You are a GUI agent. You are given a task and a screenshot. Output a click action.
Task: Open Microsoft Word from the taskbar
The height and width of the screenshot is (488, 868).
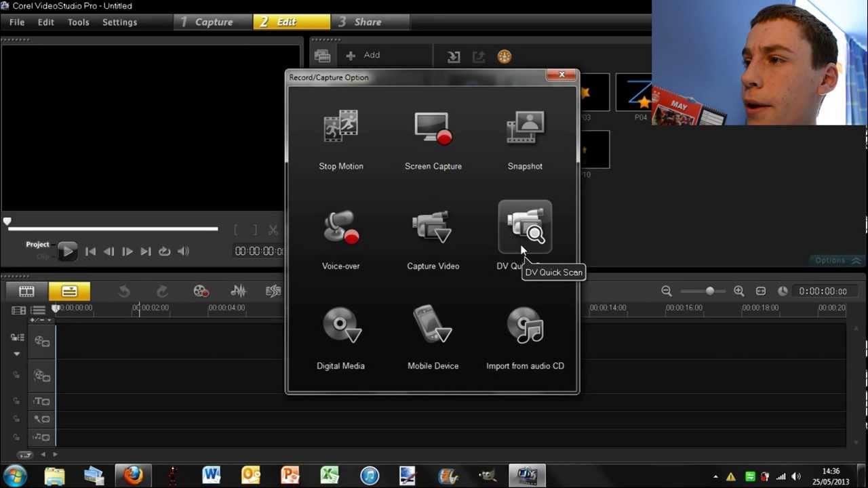[211, 475]
